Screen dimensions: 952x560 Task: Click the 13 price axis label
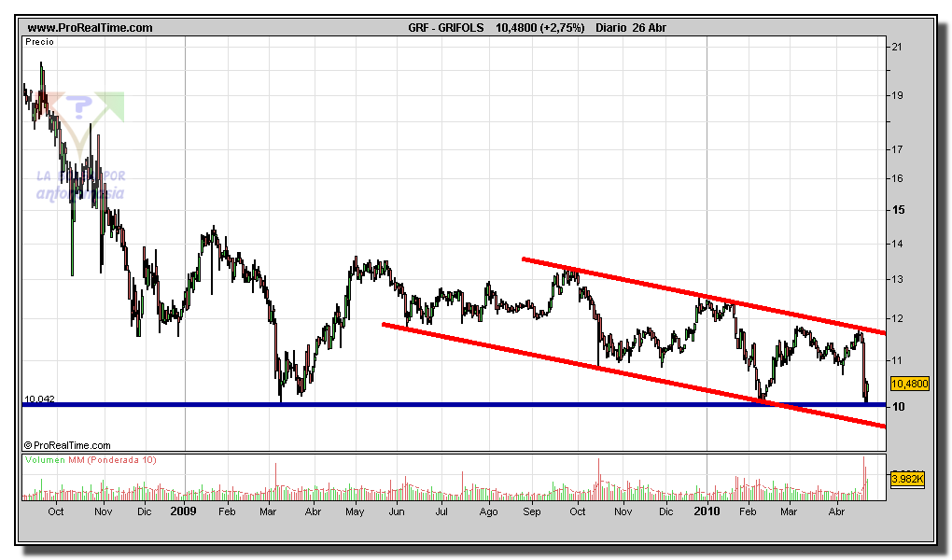(x=897, y=280)
